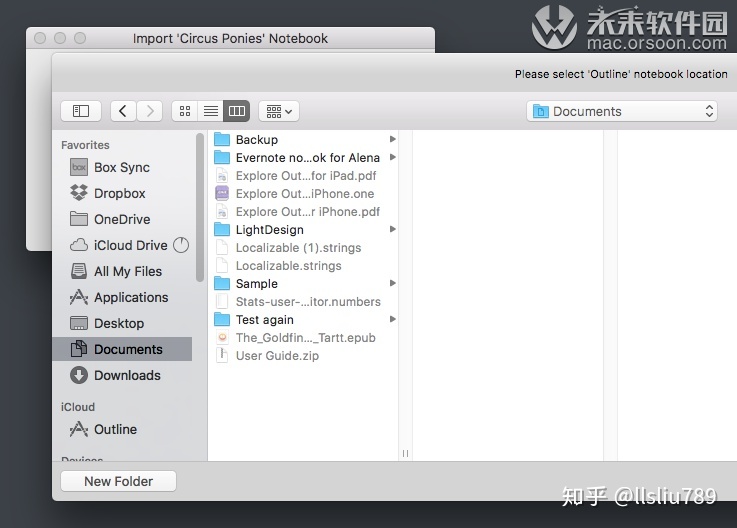737x528 pixels.
Task: Select The_Goldfin..._Tartt.epub file
Action: (306, 338)
